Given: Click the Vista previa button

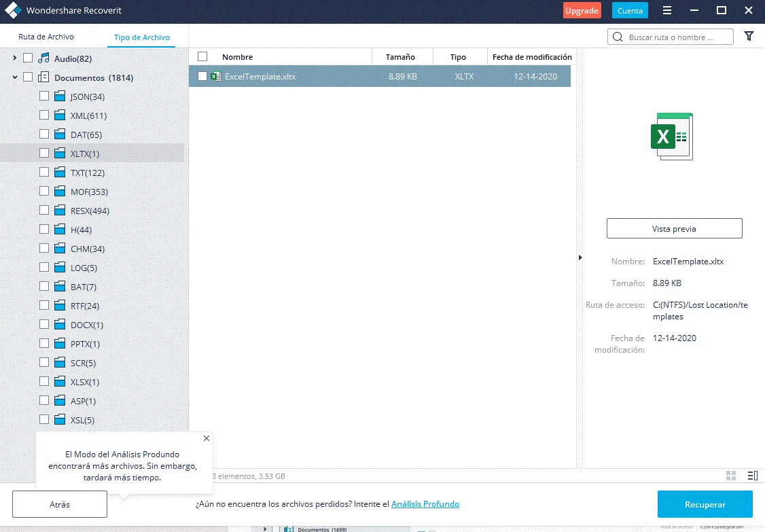Looking at the screenshot, I should click(x=674, y=228).
